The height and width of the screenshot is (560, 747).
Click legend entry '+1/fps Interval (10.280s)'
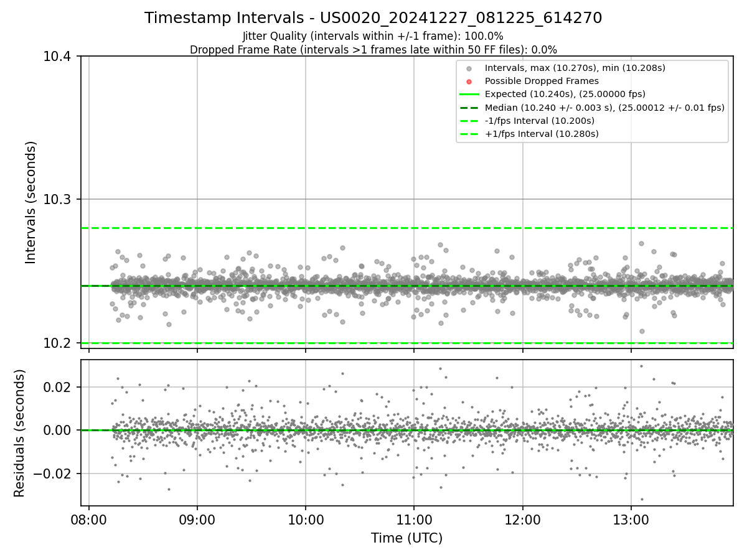point(542,134)
